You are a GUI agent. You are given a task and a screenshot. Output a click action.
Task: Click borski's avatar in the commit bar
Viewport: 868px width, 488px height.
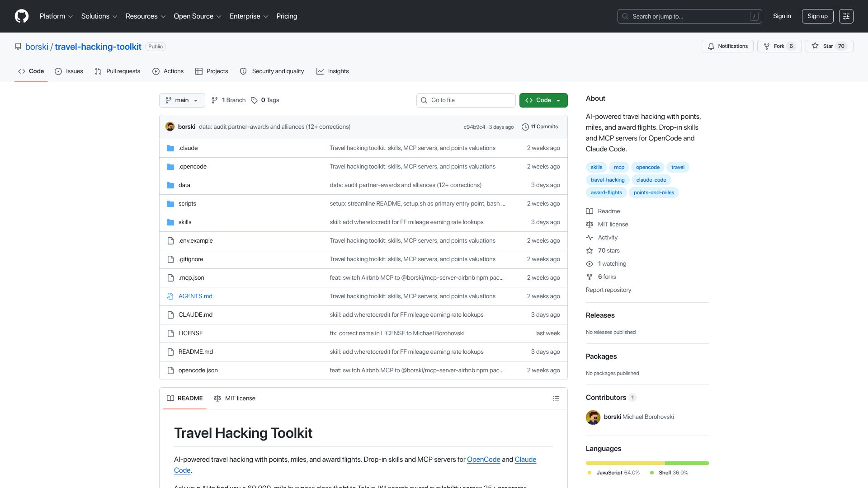pyautogui.click(x=170, y=127)
